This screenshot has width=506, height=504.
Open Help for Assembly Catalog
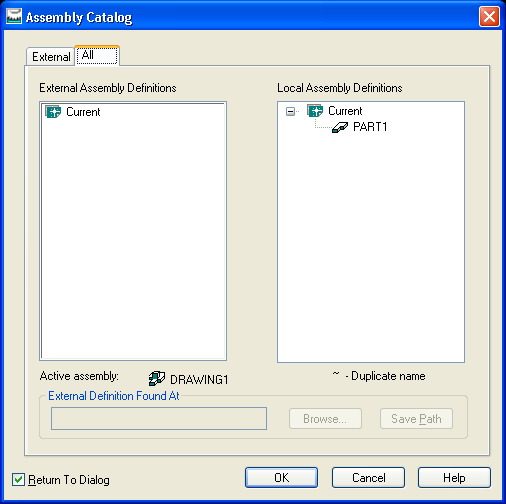[x=454, y=478]
